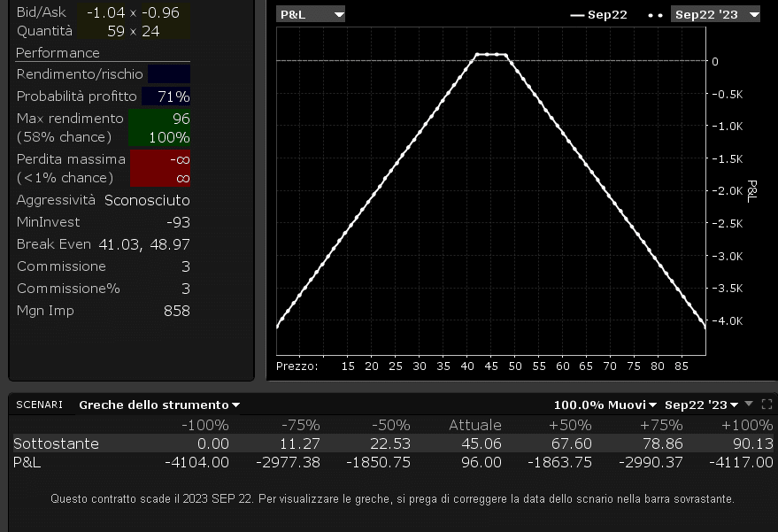Expand the Greche dello strumento dropdown
This screenshot has width=778, height=532.
159,405
